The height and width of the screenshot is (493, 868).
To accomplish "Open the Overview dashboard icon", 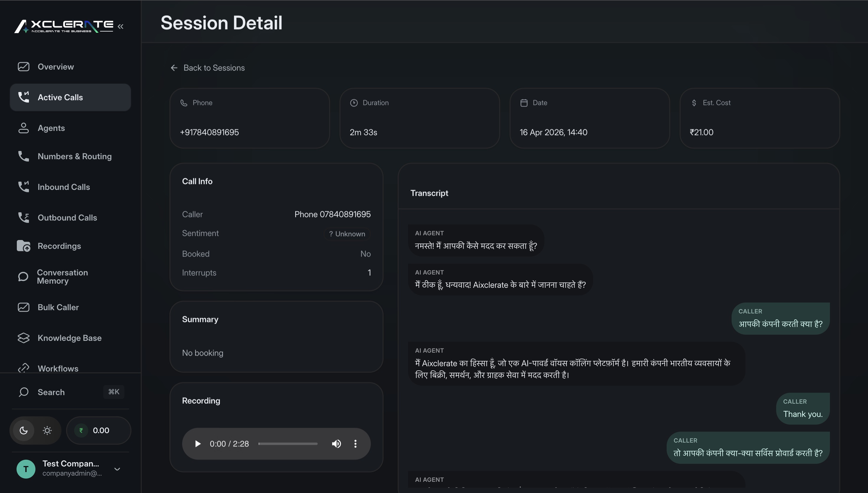I will pyautogui.click(x=23, y=67).
